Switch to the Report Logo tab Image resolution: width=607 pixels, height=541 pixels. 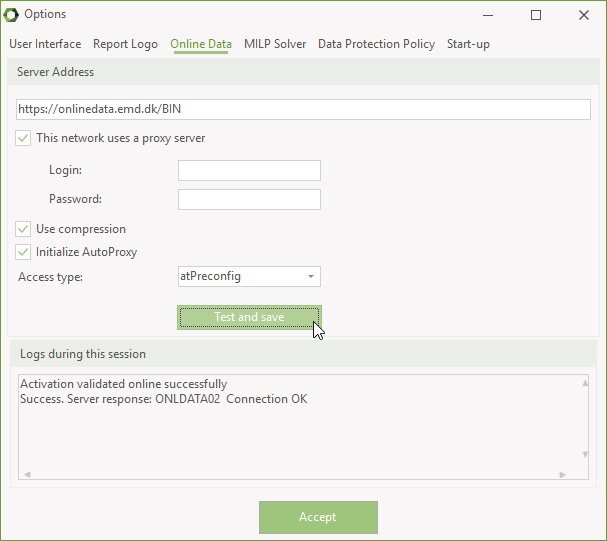pos(125,44)
